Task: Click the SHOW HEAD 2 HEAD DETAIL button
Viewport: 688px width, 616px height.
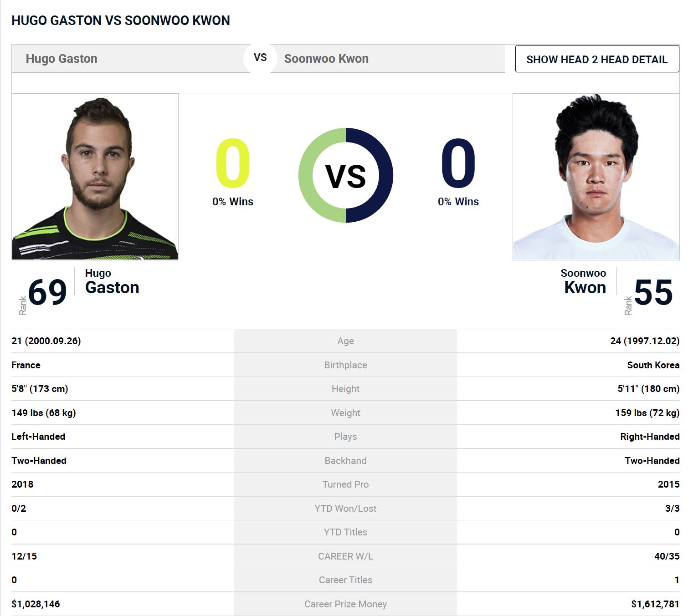Action: [597, 59]
